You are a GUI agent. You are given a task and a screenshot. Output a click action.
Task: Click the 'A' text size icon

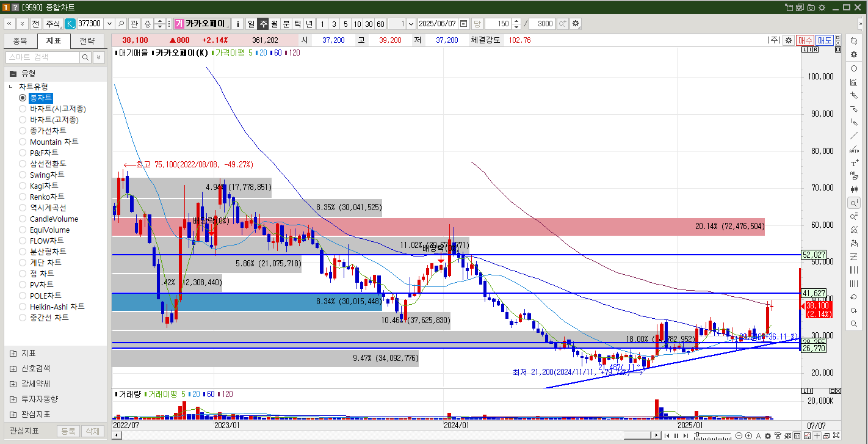point(758,435)
